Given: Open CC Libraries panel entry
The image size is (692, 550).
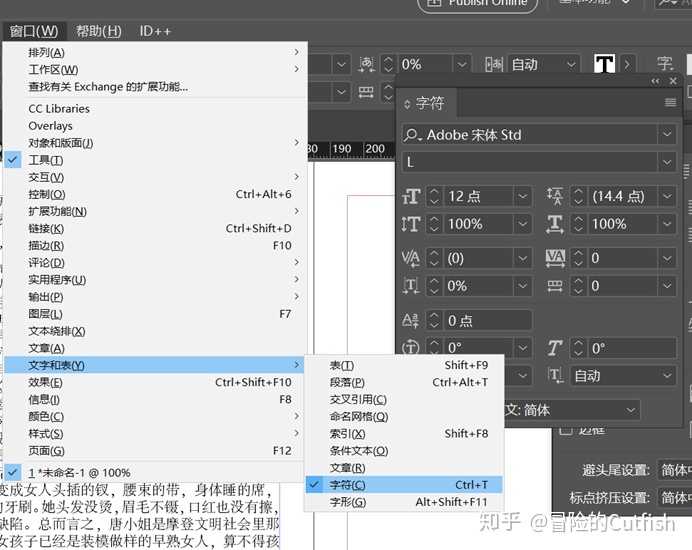Looking at the screenshot, I should tap(154, 109).
